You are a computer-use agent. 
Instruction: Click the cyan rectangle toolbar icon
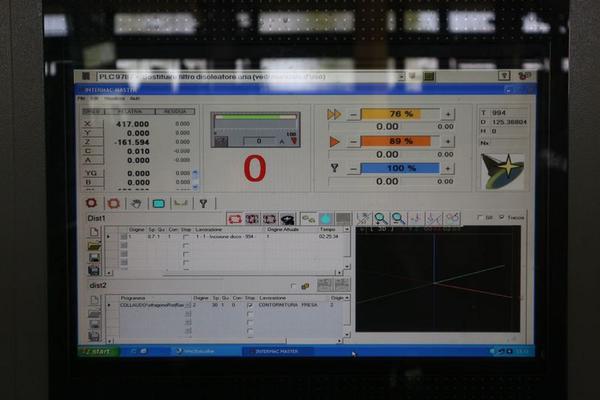click(158, 203)
